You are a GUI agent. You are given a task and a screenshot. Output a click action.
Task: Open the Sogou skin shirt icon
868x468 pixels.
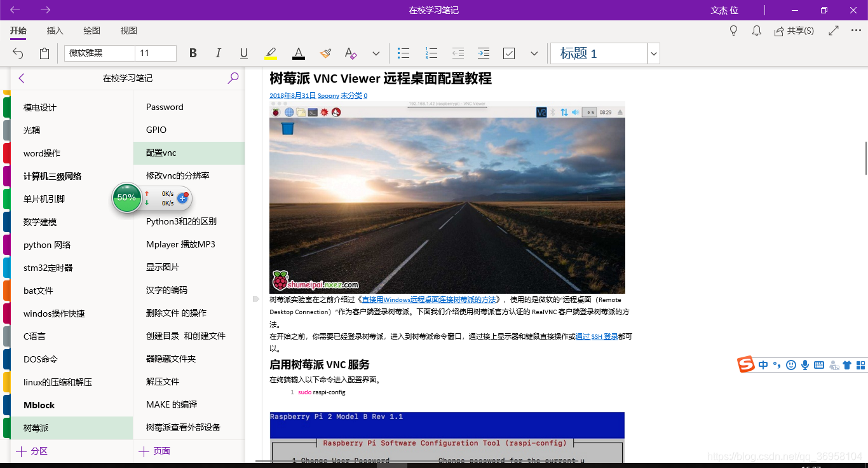(847, 365)
